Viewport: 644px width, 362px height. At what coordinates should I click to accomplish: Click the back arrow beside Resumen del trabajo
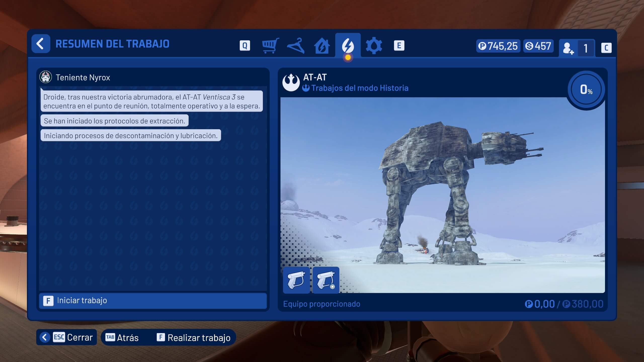click(41, 44)
